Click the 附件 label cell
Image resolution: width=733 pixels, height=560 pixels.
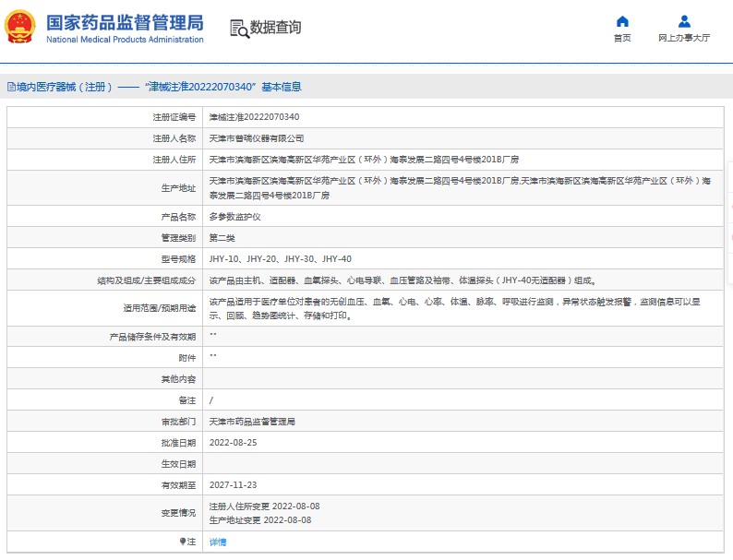104,358
